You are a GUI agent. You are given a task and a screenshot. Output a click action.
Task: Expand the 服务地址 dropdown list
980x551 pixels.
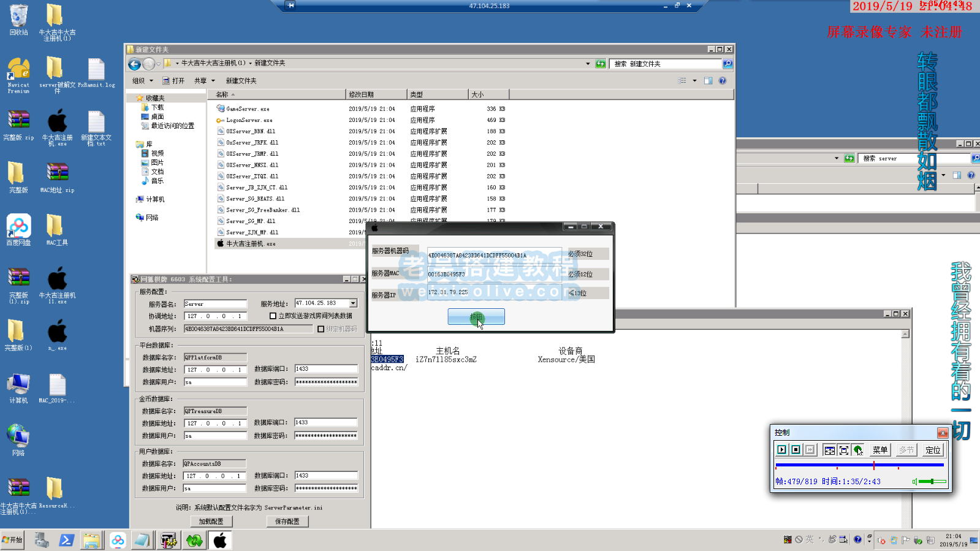[353, 303]
